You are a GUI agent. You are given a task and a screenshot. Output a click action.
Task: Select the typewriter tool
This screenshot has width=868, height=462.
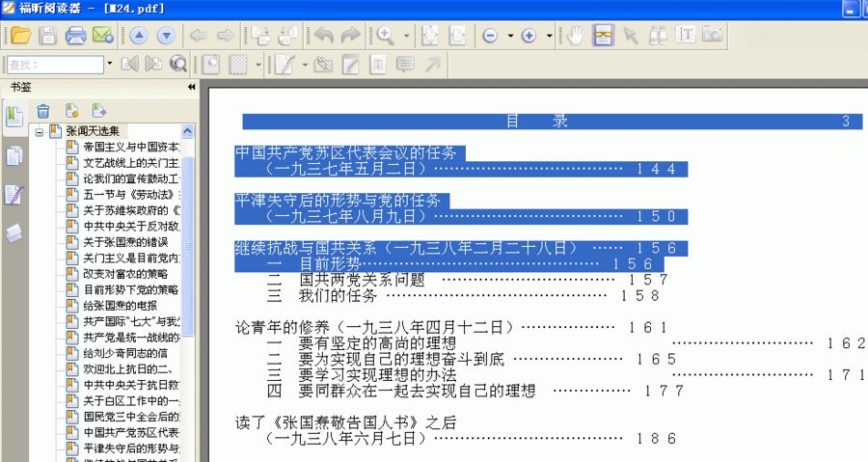[377, 65]
